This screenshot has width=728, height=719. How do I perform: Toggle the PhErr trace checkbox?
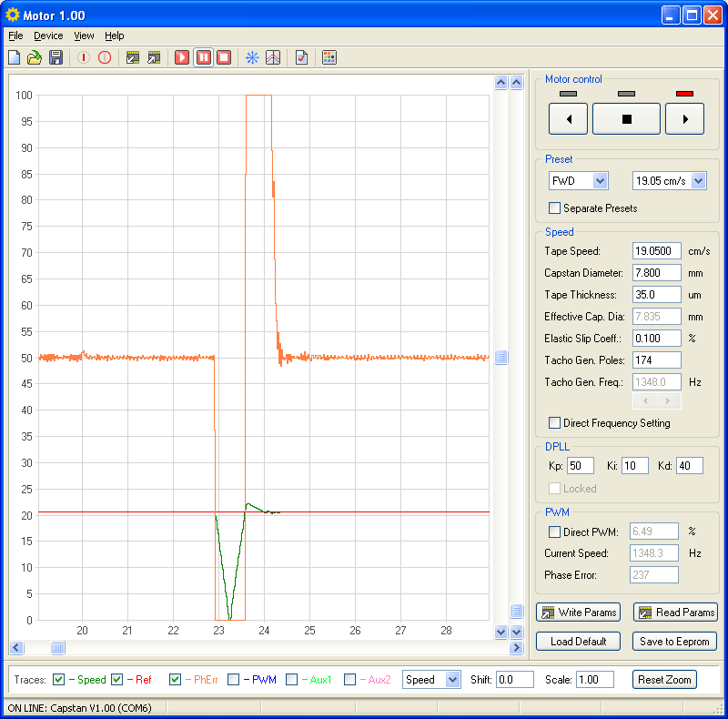point(175,680)
